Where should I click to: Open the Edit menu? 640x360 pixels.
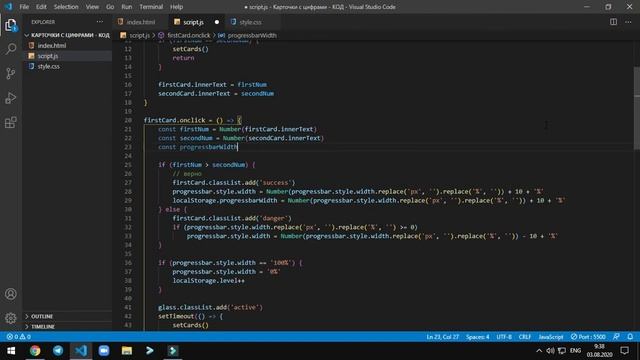tap(41, 7)
